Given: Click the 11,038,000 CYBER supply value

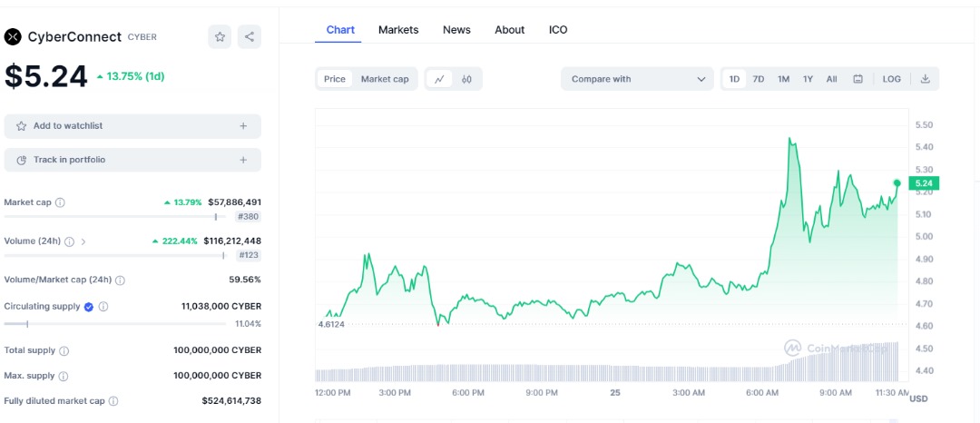Looking at the screenshot, I should pos(221,307).
